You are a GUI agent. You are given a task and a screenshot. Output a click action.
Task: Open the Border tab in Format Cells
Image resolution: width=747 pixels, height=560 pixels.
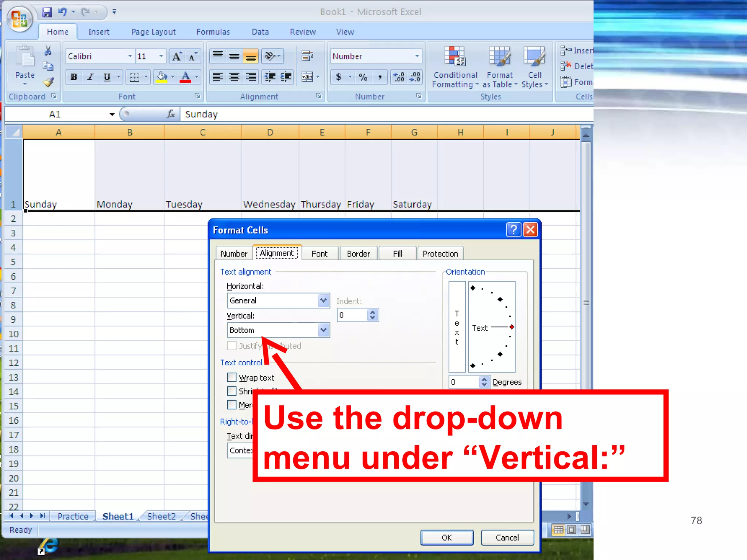(x=358, y=253)
